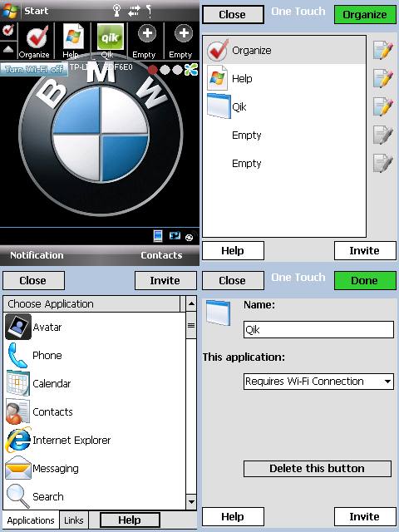Choose Search application
The image size is (399, 532).
pos(94,496)
